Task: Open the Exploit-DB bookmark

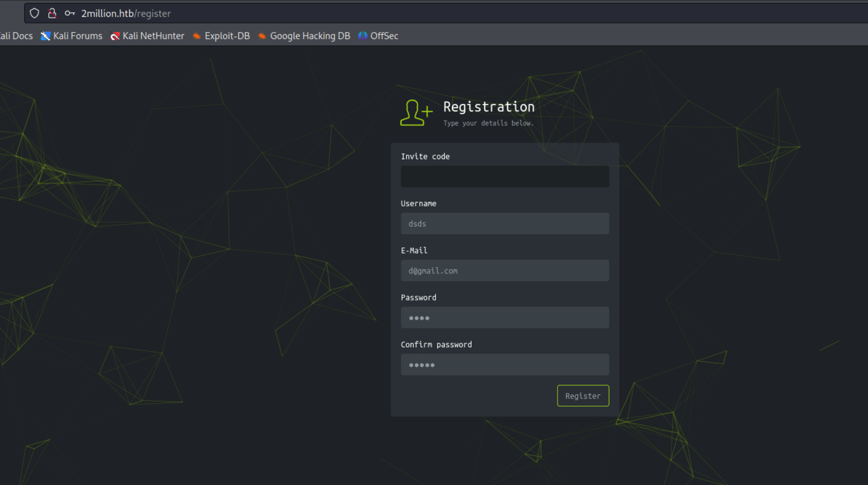Action: pos(221,36)
